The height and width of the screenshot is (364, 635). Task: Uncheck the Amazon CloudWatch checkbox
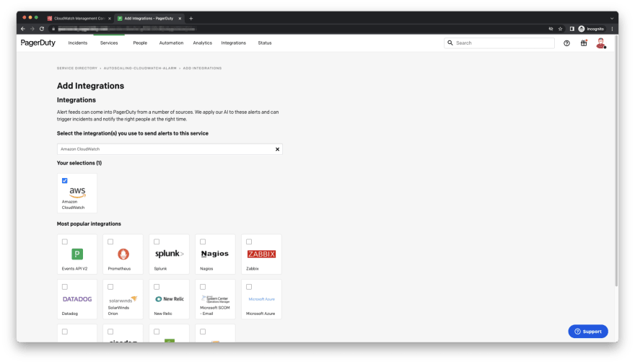click(65, 180)
